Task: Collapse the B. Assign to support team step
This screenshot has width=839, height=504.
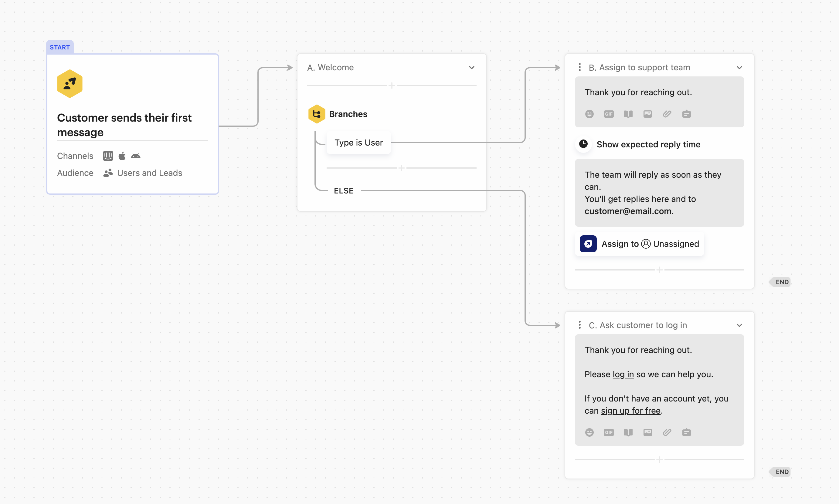Action: (740, 67)
